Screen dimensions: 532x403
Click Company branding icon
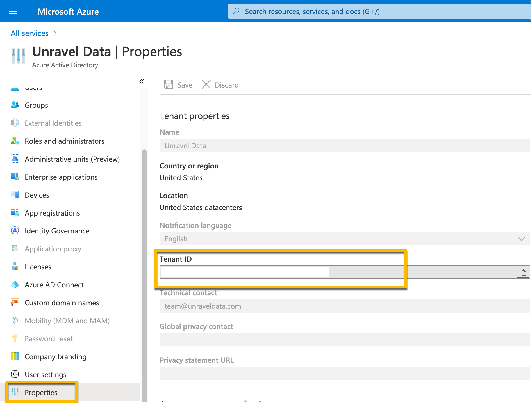point(15,356)
